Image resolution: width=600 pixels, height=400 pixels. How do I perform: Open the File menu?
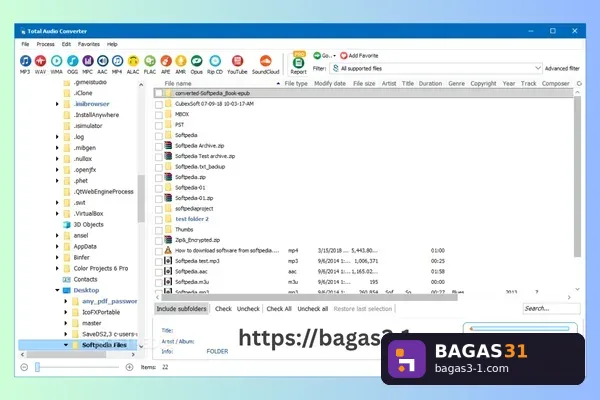[25, 44]
